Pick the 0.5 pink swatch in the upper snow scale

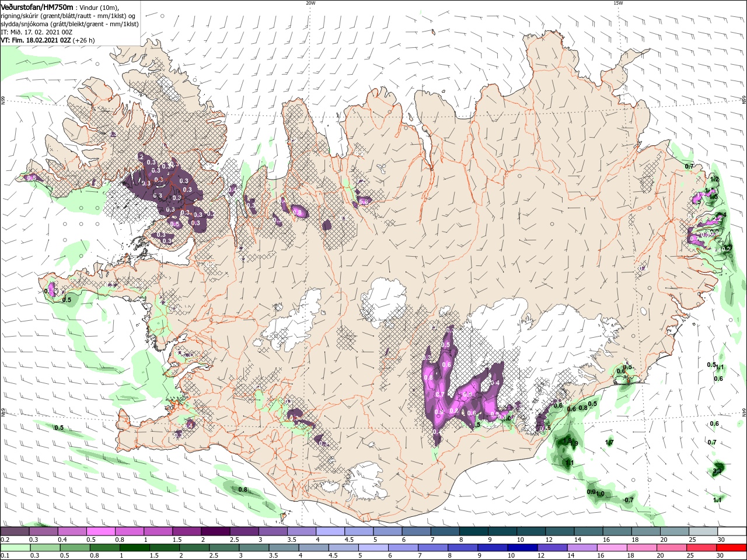pyautogui.click(x=100, y=531)
